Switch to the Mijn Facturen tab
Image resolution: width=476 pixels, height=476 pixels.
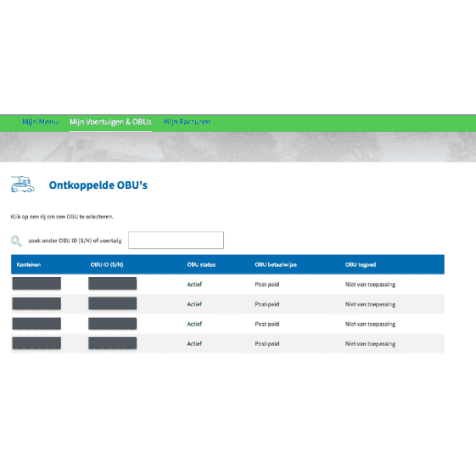186,122
